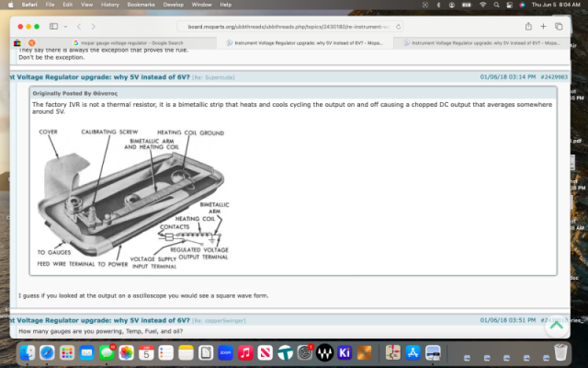Image resolution: width=588 pixels, height=368 pixels.
Task: Open the #2429983 post number link
Action: (554, 77)
